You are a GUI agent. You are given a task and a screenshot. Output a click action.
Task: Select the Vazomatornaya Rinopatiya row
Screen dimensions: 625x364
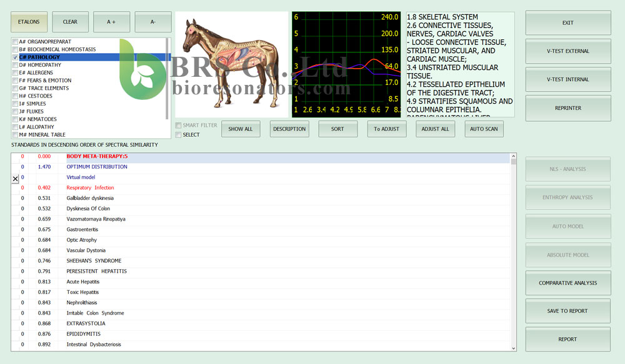[261, 219]
